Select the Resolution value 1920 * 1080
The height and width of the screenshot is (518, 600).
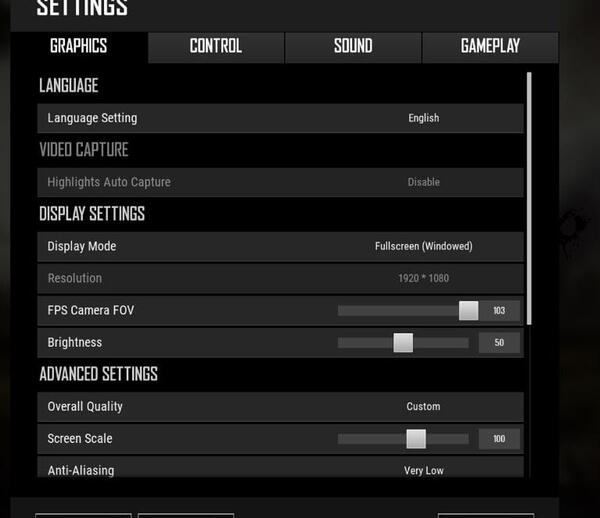point(424,278)
